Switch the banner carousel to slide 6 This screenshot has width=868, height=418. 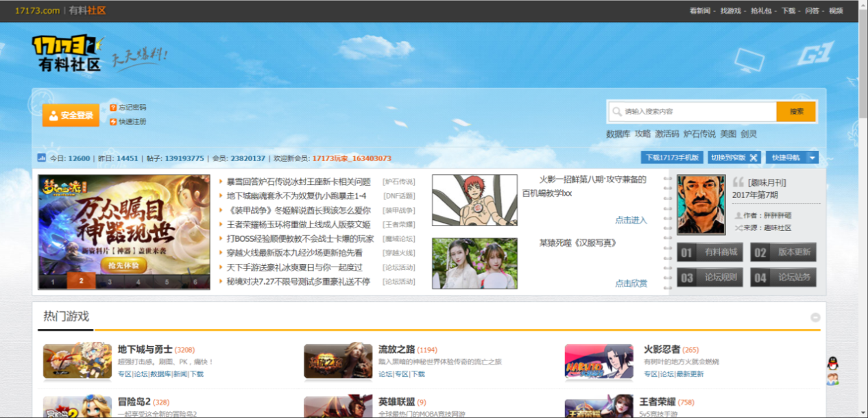tap(196, 282)
